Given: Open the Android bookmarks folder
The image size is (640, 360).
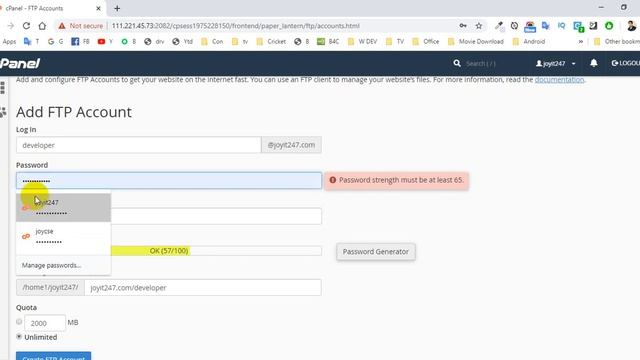Looking at the screenshot, I should tap(529, 41).
